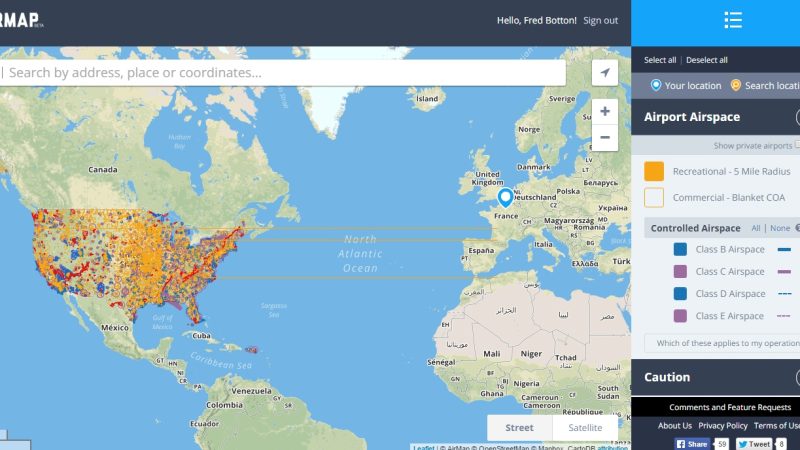This screenshot has height=450, width=800.
Task: Click the Facebook share count 59
Action: [721, 444]
